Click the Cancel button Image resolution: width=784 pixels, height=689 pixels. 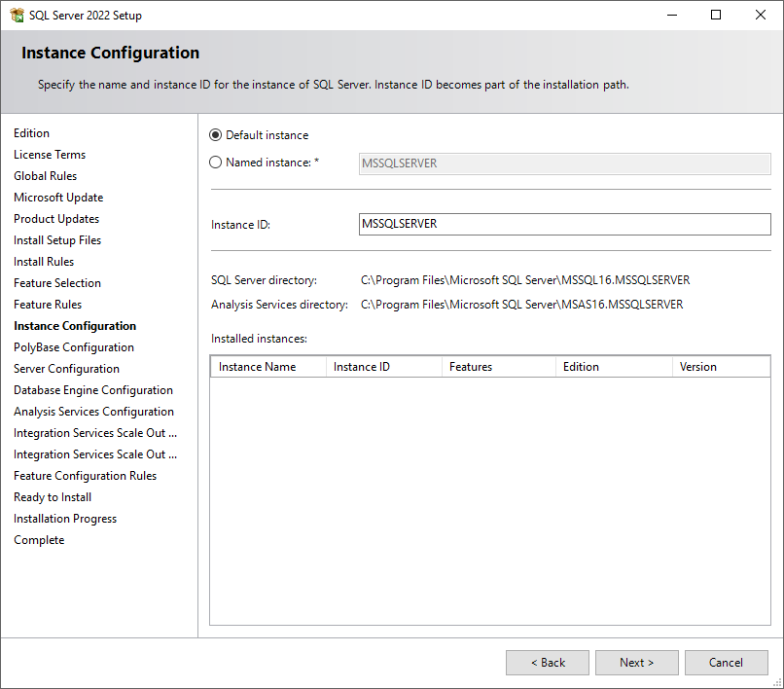[x=726, y=662]
